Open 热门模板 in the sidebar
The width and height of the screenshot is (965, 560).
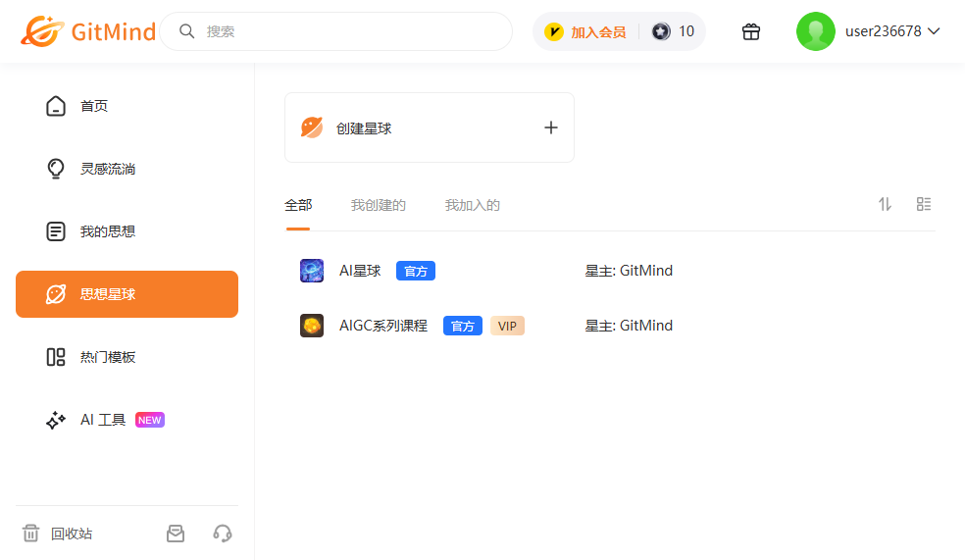(x=127, y=357)
